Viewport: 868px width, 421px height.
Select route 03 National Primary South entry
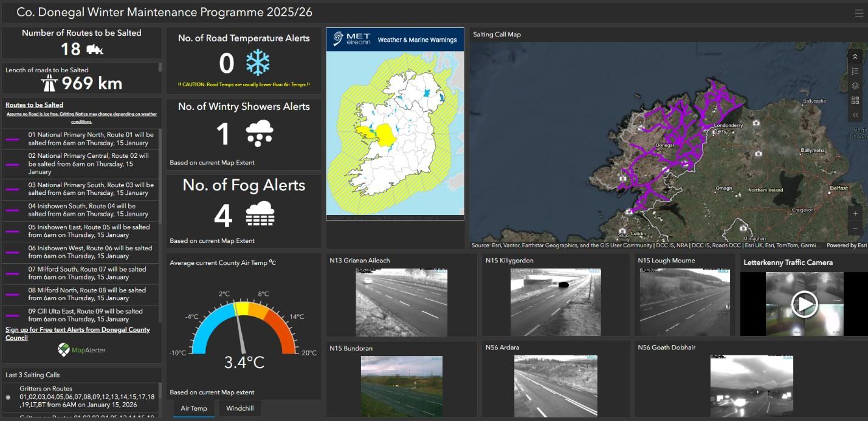click(80, 189)
